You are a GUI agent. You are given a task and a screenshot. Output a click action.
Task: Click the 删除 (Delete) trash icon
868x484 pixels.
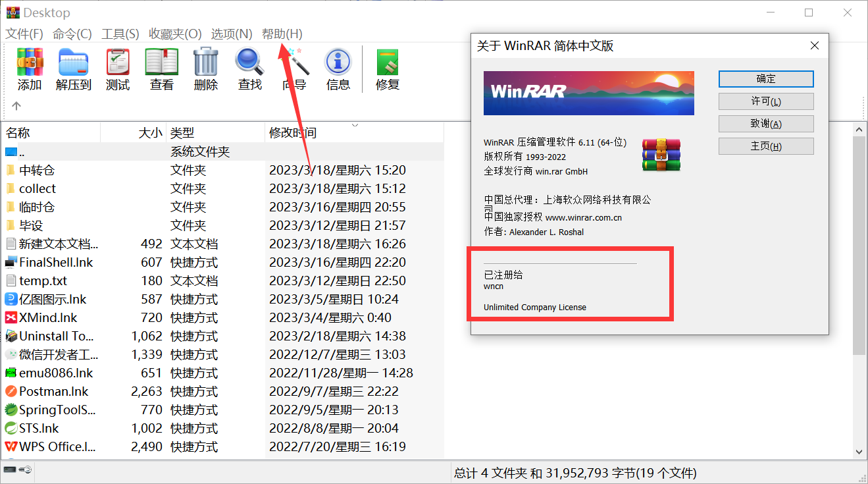tap(206, 62)
